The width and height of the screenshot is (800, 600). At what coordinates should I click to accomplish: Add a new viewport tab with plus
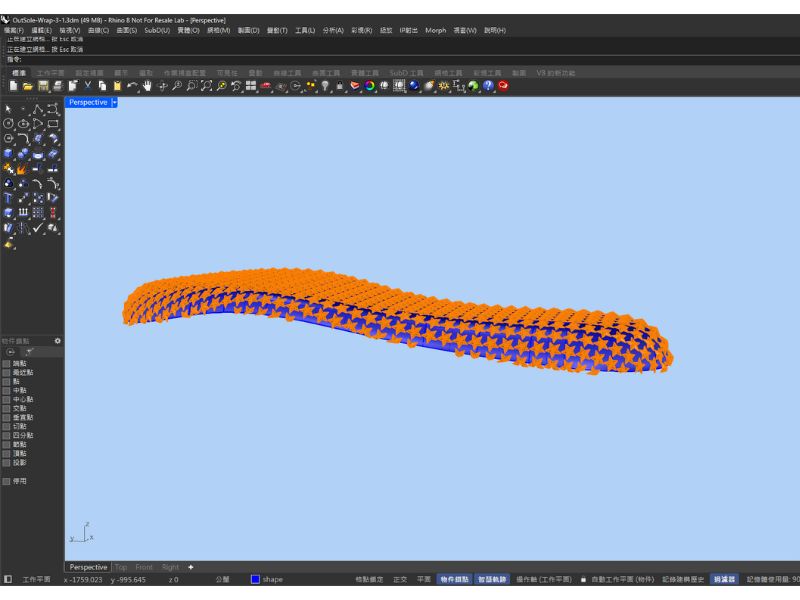pos(191,567)
